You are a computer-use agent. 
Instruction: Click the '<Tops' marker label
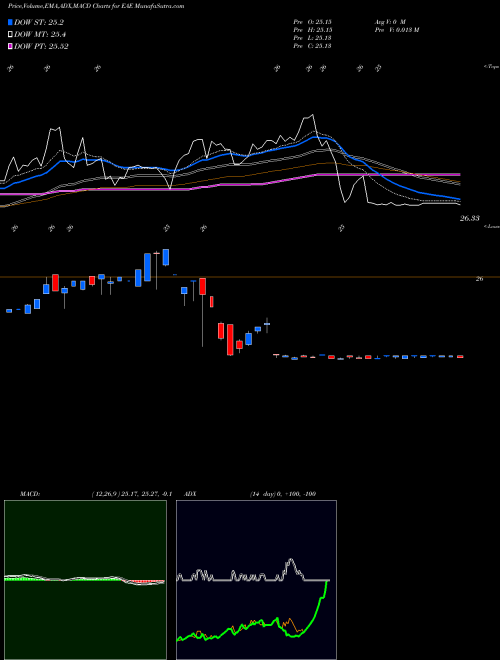pyautogui.click(x=491, y=67)
